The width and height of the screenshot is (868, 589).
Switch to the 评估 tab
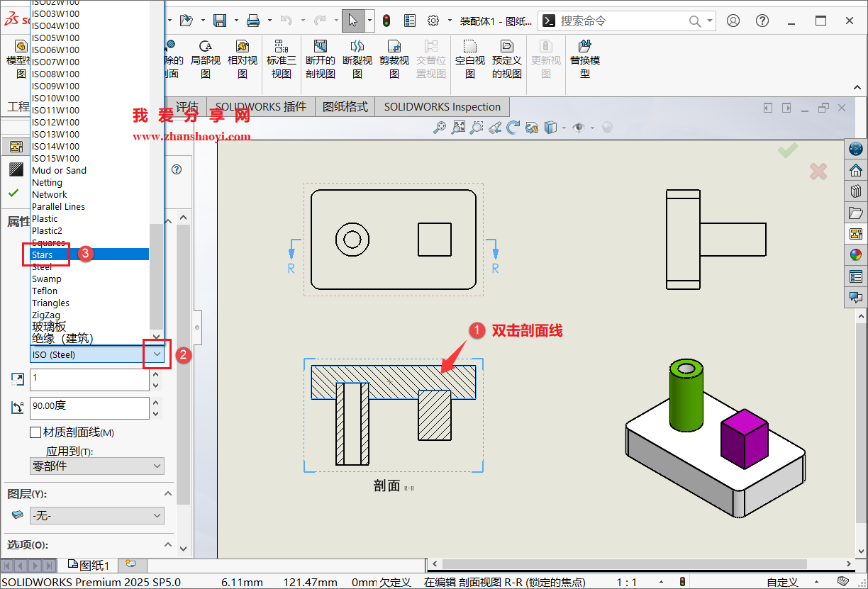(187, 107)
